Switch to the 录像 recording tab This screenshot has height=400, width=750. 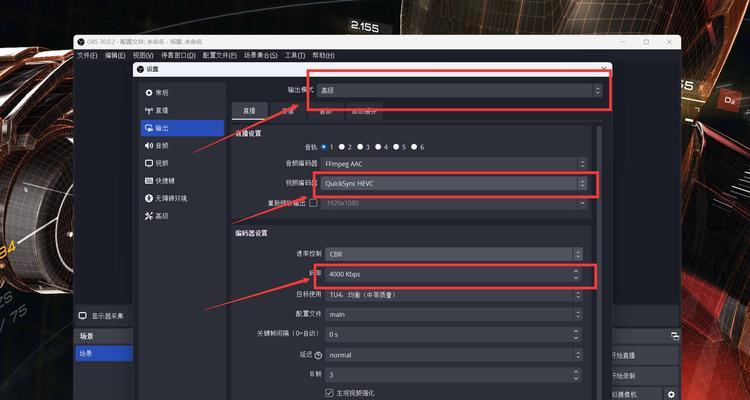pyautogui.click(x=288, y=111)
